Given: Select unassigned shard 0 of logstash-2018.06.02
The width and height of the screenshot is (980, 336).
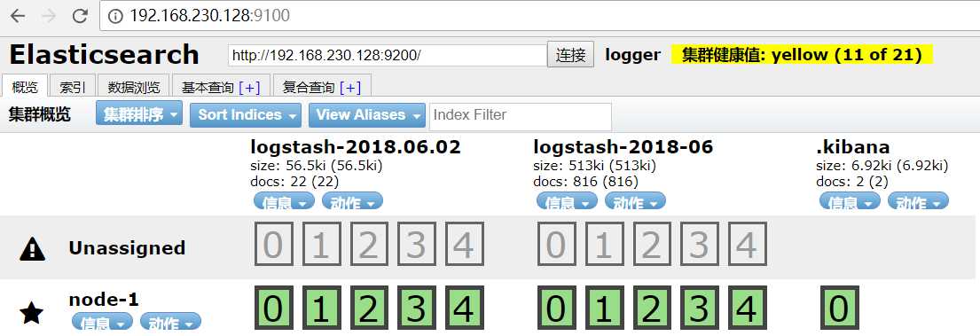Looking at the screenshot, I should [273, 244].
